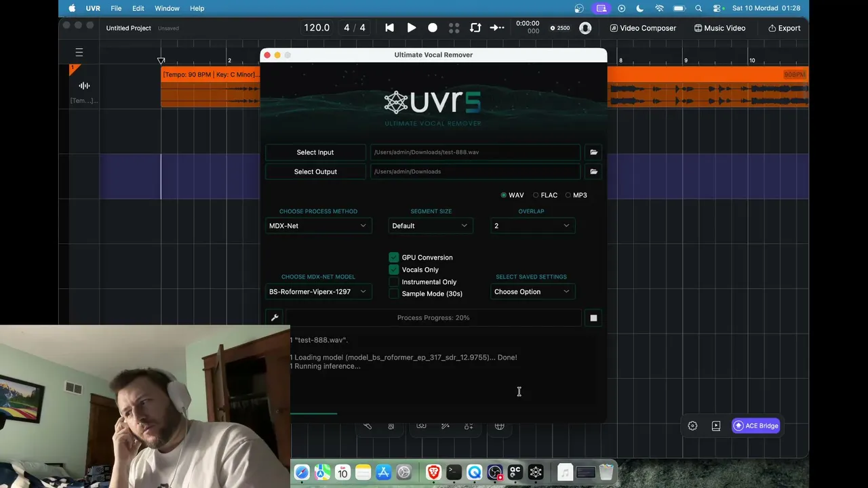
Task: Click the globe icon in the bottom toolbar
Action: tap(500, 426)
